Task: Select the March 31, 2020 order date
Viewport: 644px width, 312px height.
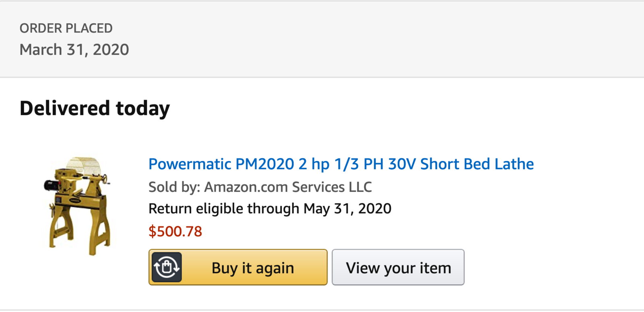Action: point(74,49)
